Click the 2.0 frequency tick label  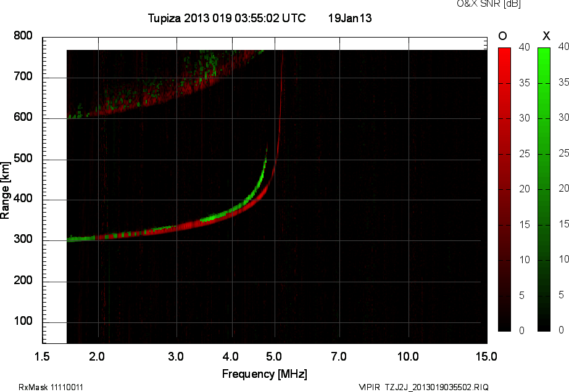97,356
